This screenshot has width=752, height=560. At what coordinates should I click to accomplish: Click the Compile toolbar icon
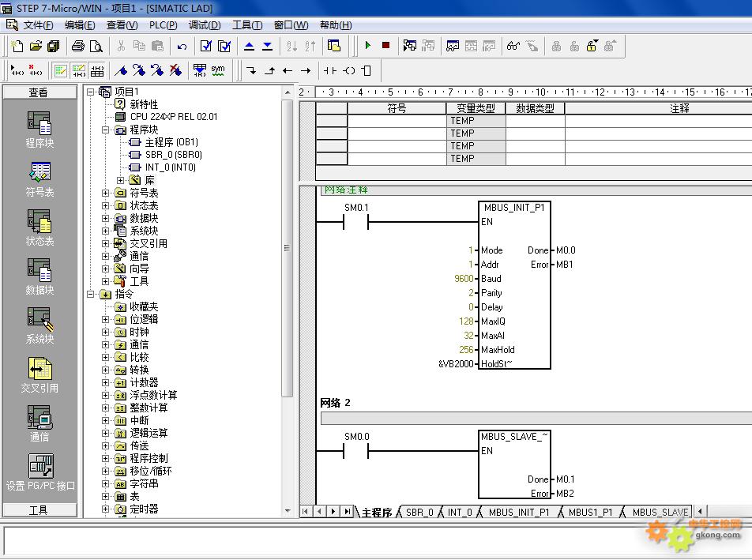[205, 46]
